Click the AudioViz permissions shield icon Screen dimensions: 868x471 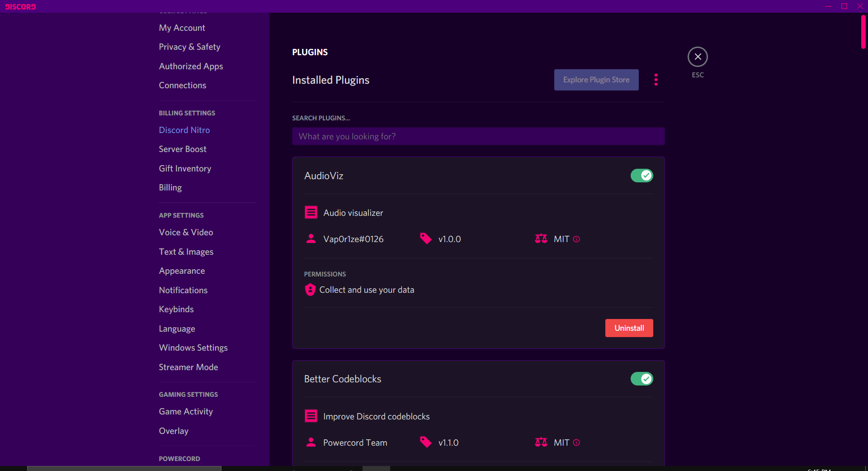click(x=310, y=290)
